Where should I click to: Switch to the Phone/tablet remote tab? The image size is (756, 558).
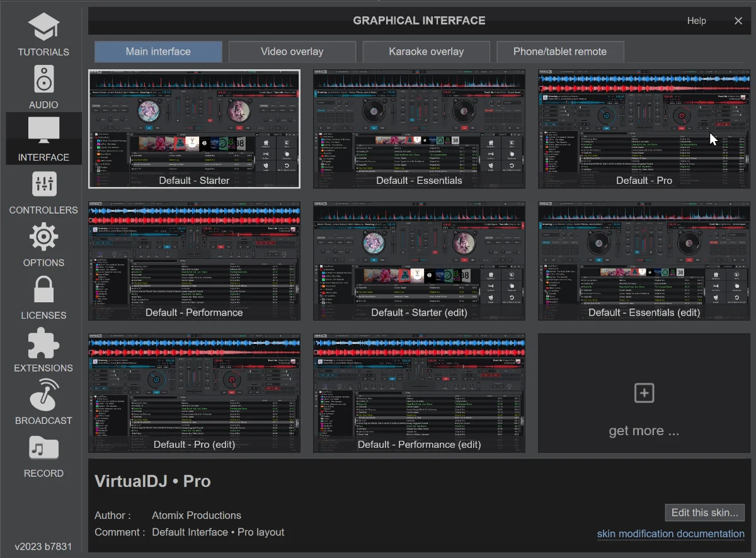560,52
